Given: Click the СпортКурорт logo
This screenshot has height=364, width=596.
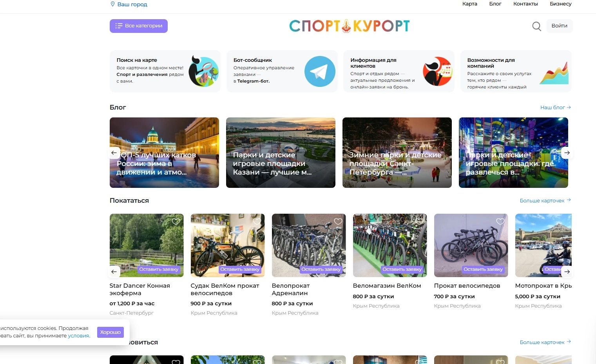Looking at the screenshot, I should [349, 26].
